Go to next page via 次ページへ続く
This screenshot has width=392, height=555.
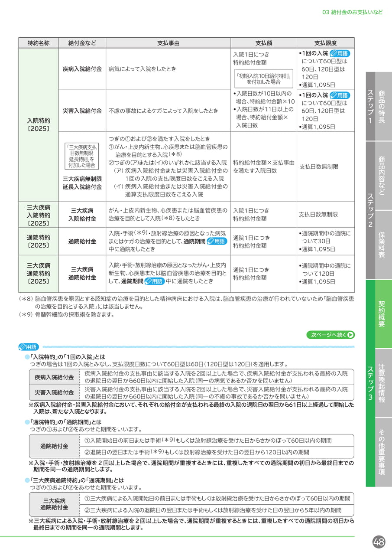[331, 334]
